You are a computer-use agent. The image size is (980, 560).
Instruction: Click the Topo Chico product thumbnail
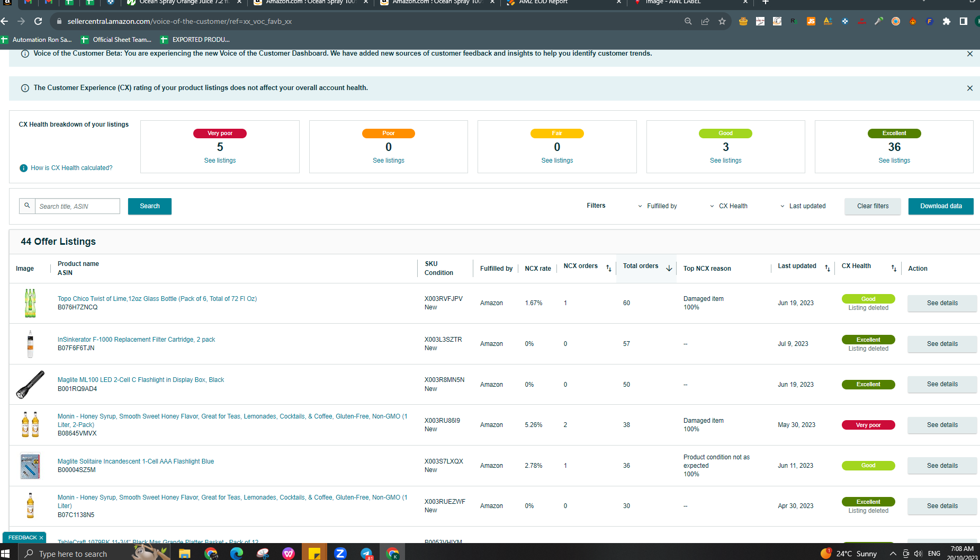30,303
